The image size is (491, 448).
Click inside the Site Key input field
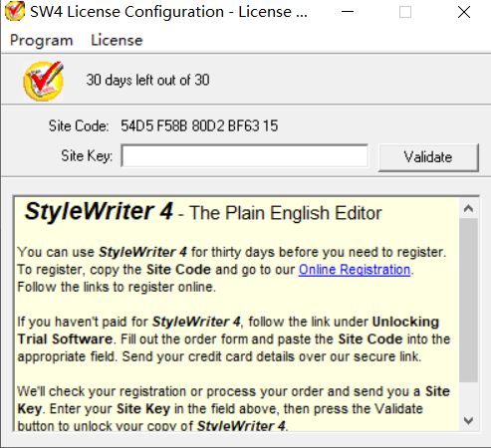coord(245,155)
